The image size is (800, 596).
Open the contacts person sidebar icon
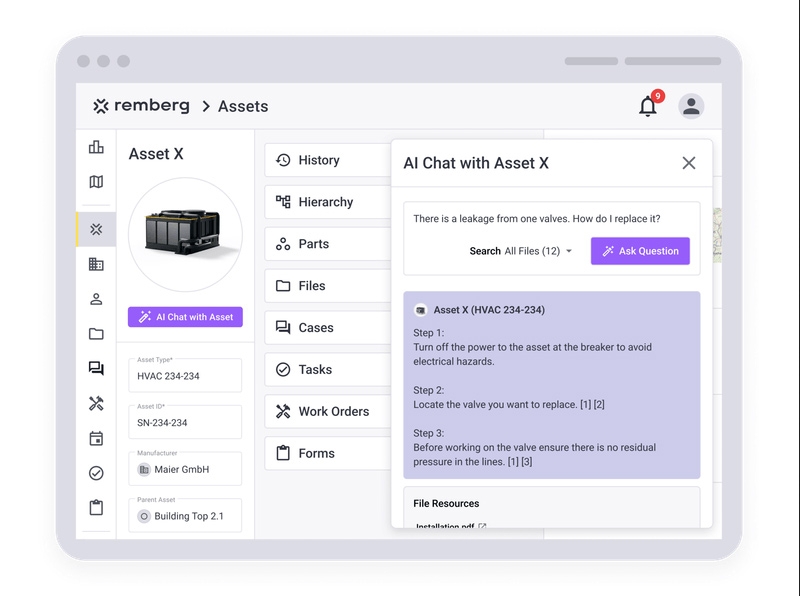point(96,299)
